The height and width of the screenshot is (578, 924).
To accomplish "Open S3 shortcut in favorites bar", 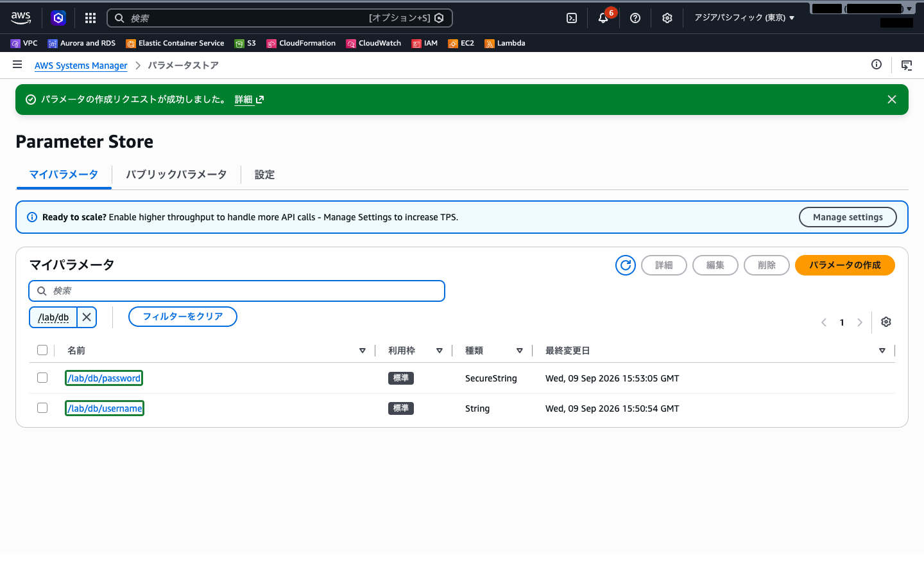I will [245, 43].
